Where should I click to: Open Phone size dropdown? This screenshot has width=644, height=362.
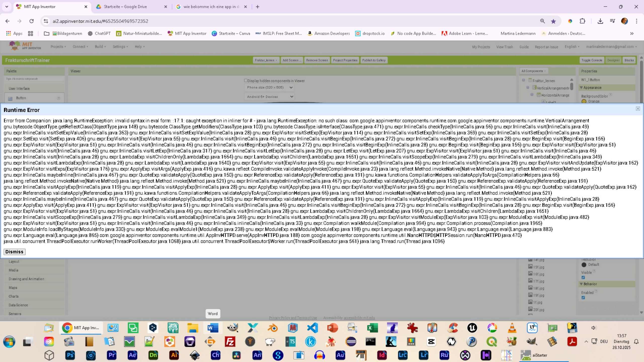(x=269, y=87)
